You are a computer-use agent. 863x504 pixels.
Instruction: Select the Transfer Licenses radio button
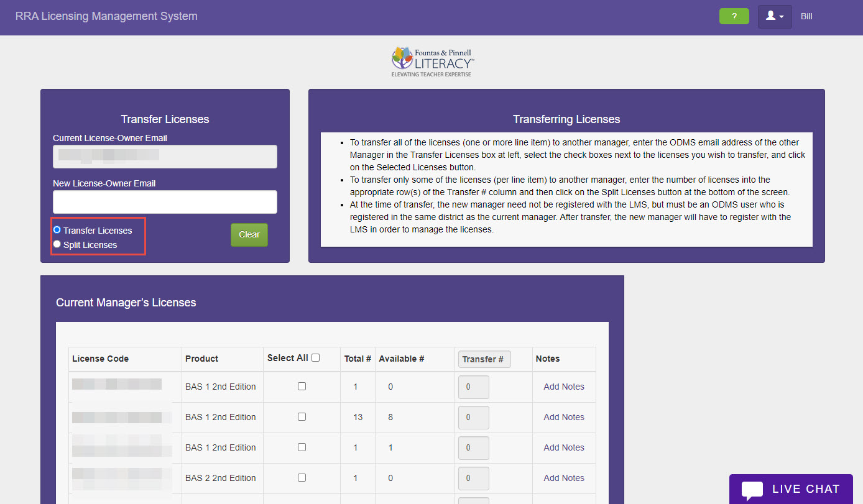(x=57, y=229)
